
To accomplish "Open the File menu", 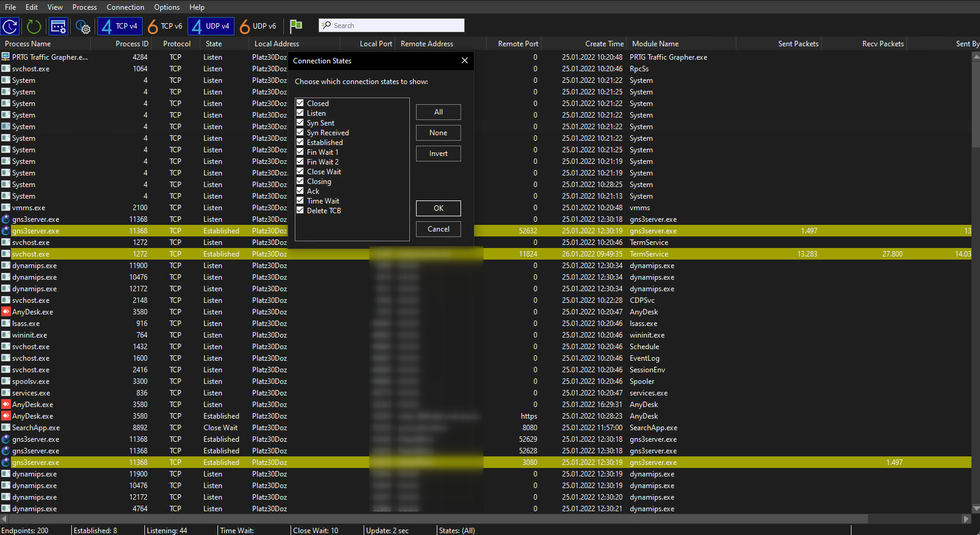I will [10, 7].
